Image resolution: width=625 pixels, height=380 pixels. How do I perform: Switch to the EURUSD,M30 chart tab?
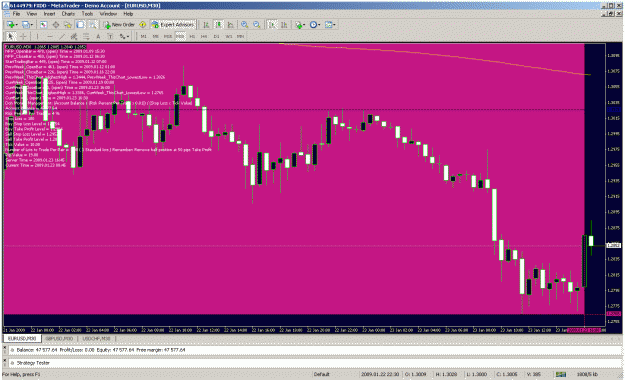[x=22, y=339]
